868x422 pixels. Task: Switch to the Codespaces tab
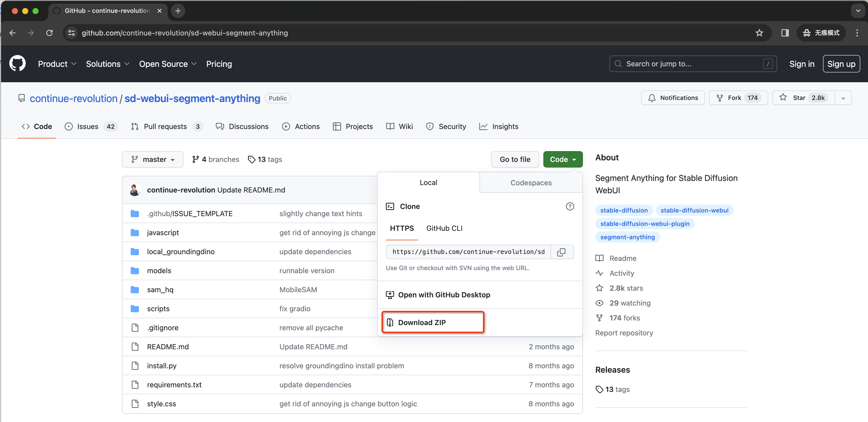(531, 183)
